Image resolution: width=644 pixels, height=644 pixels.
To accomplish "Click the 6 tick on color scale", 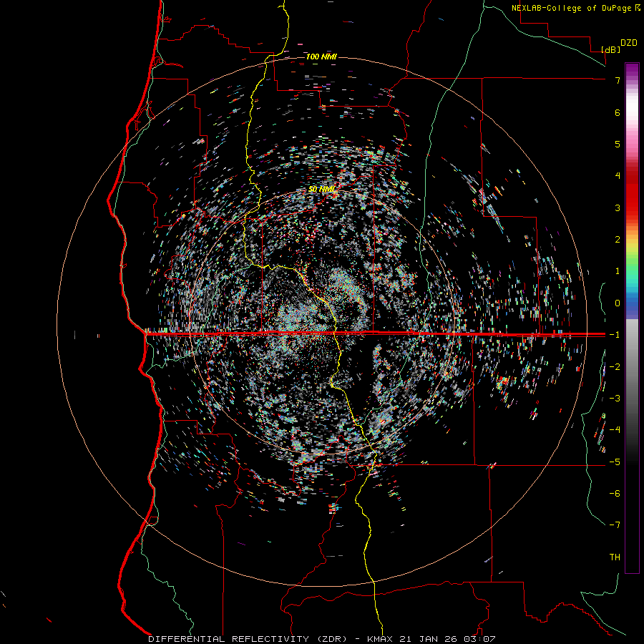I will click(x=618, y=112).
